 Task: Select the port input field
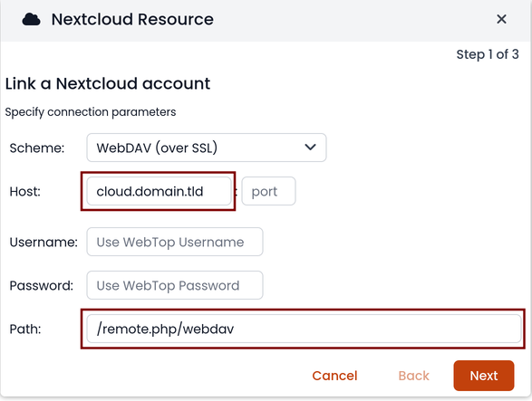[x=268, y=191]
